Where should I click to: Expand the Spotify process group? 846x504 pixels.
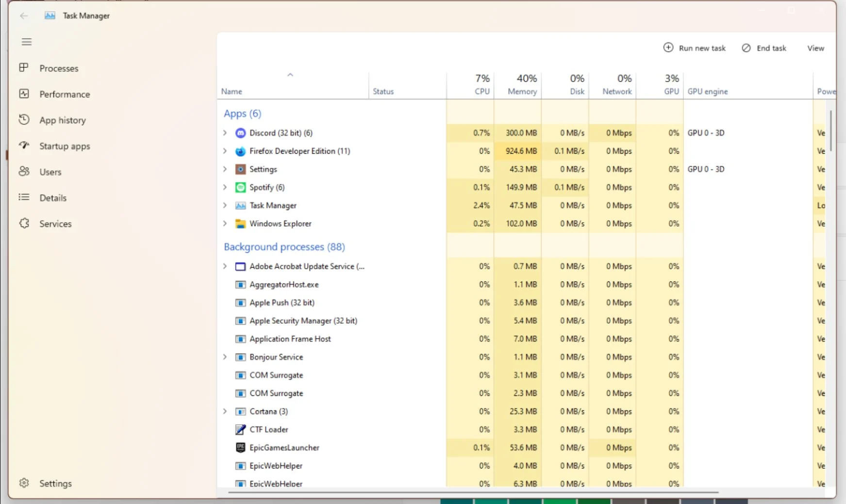225,187
